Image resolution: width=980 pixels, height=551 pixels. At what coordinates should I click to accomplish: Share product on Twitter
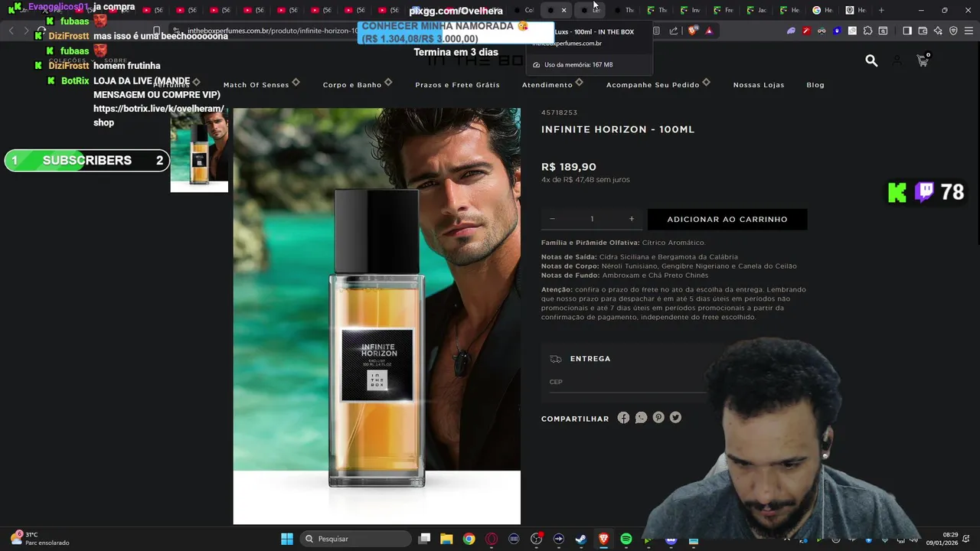tap(675, 418)
